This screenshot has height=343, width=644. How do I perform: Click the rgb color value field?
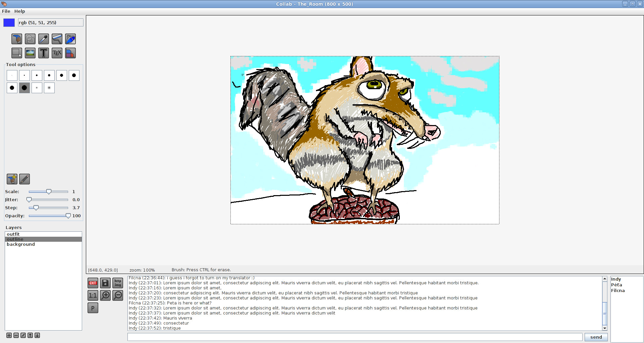click(51, 22)
